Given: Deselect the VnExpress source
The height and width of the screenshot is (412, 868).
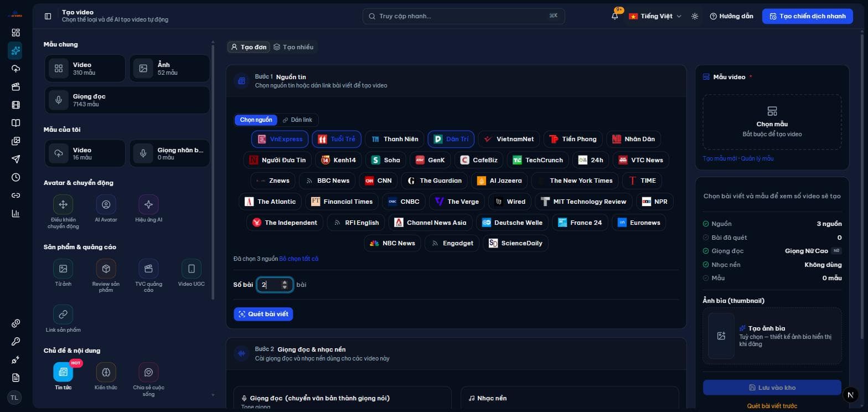Looking at the screenshot, I should (280, 139).
